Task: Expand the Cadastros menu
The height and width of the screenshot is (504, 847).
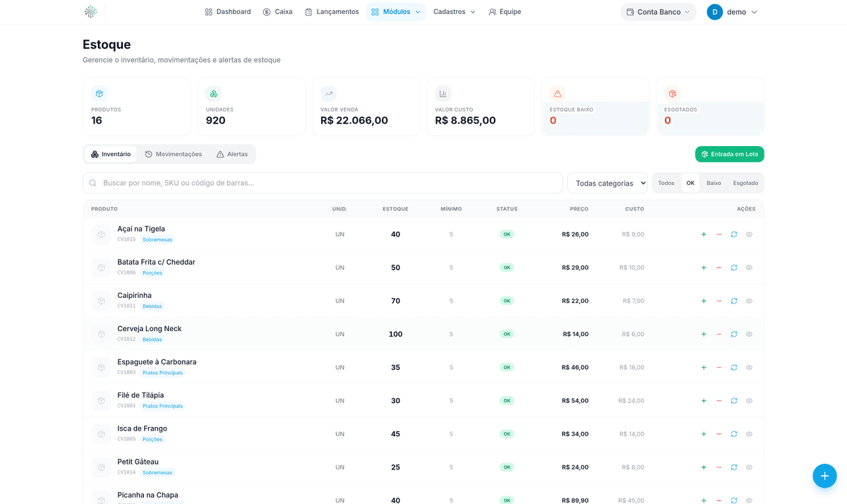Action: pyautogui.click(x=455, y=12)
